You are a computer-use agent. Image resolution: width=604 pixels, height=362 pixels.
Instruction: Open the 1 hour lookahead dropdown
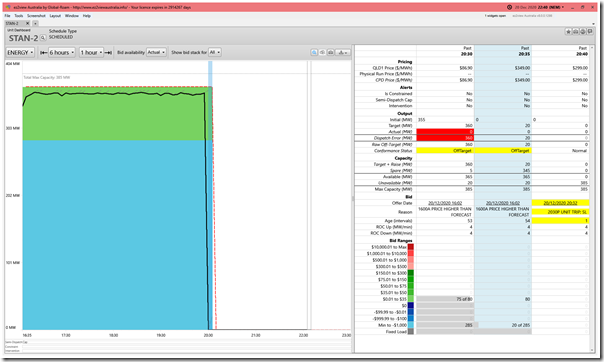pyautogui.click(x=92, y=52)
